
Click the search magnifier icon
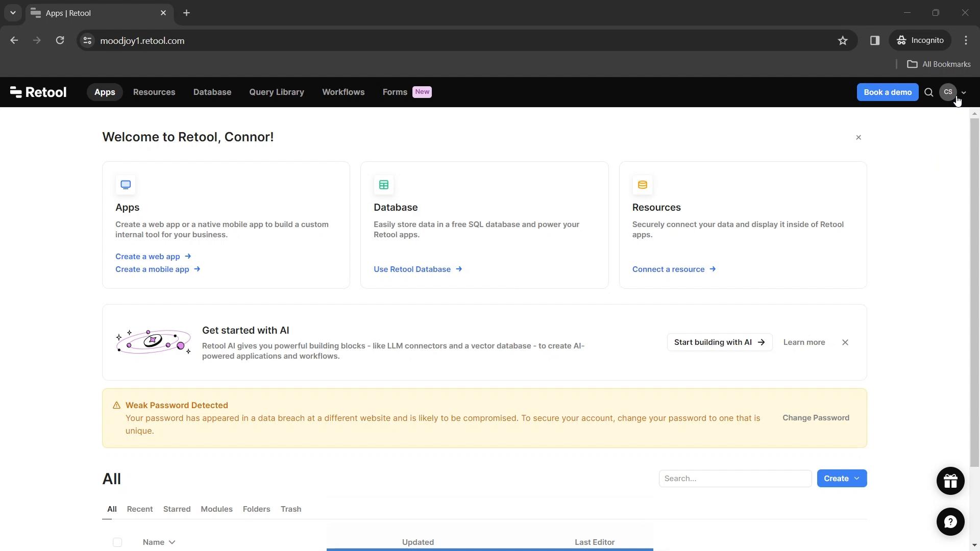tap(928, 92)
